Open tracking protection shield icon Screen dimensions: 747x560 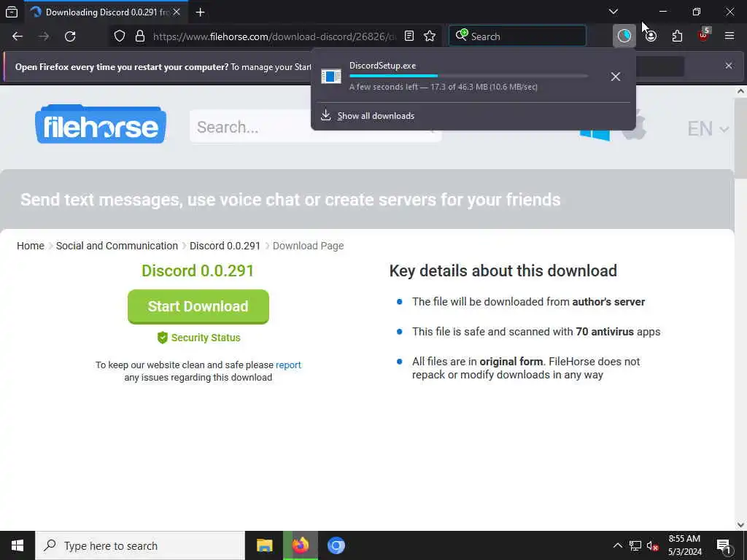120,36
